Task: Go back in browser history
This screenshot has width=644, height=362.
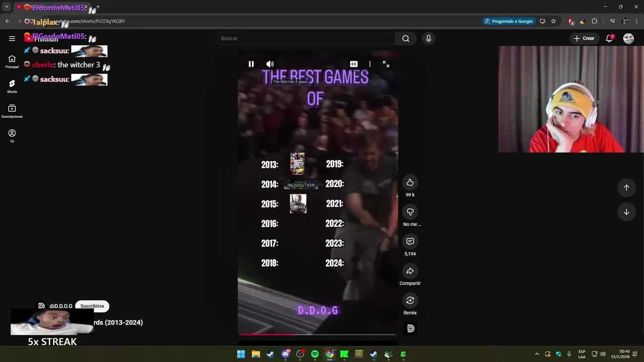Action: click(x=7, y=21)
